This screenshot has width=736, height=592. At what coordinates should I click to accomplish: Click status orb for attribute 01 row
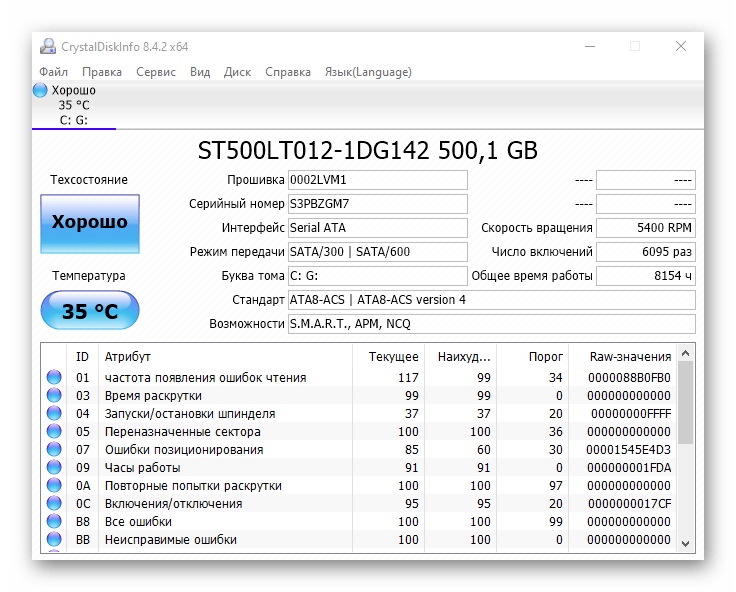point(54,377)
